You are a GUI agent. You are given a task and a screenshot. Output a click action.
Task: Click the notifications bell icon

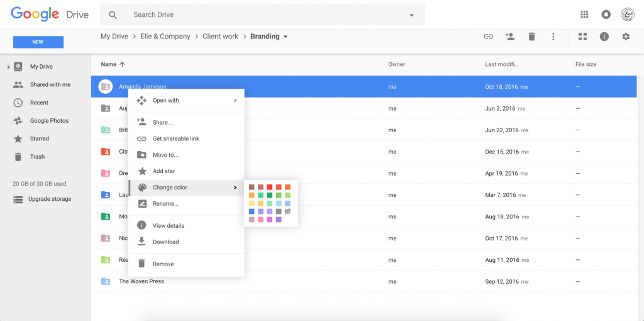[606, 14]
